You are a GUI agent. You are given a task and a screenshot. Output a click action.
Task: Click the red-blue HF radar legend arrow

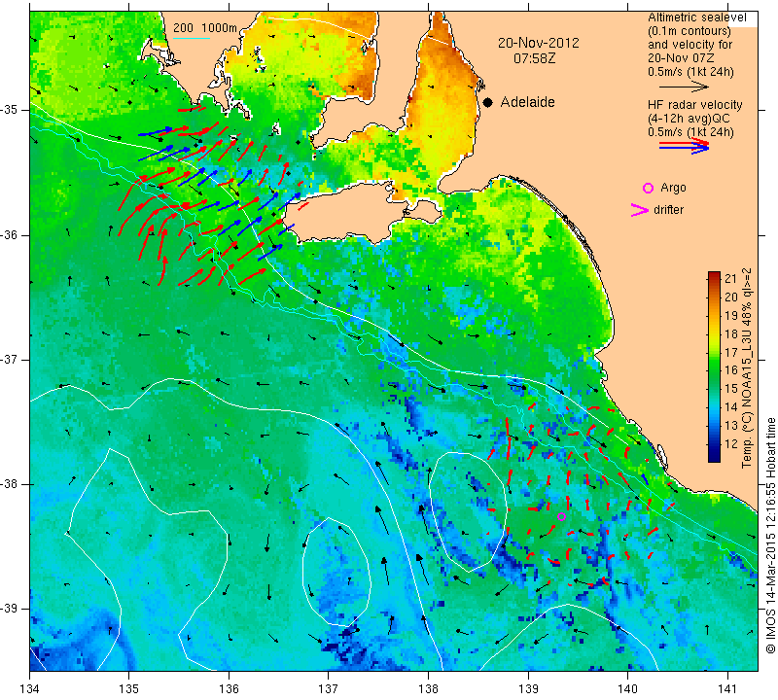pyautogui.click(x=684, y=146)
